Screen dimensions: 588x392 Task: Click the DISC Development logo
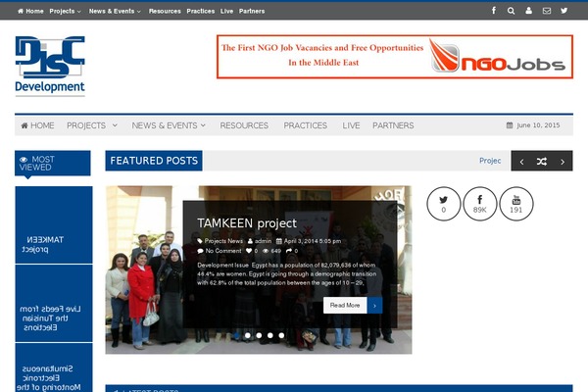50,66
